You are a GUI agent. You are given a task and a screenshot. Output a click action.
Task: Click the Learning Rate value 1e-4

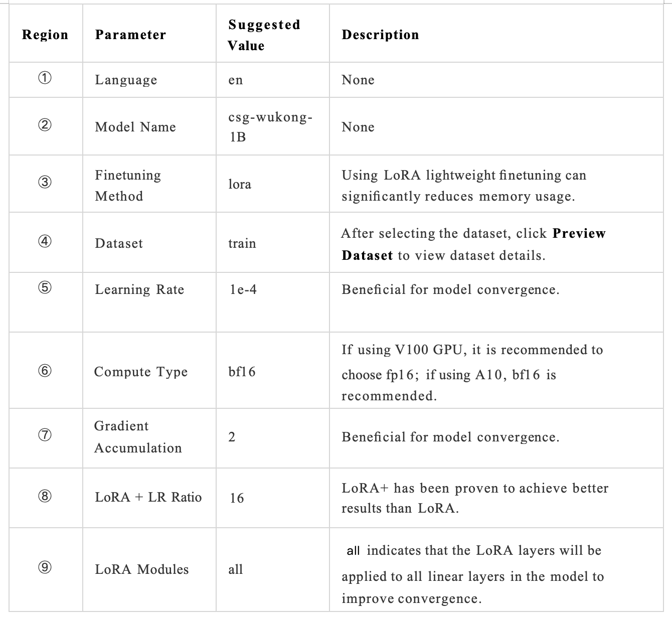(243, 289)
